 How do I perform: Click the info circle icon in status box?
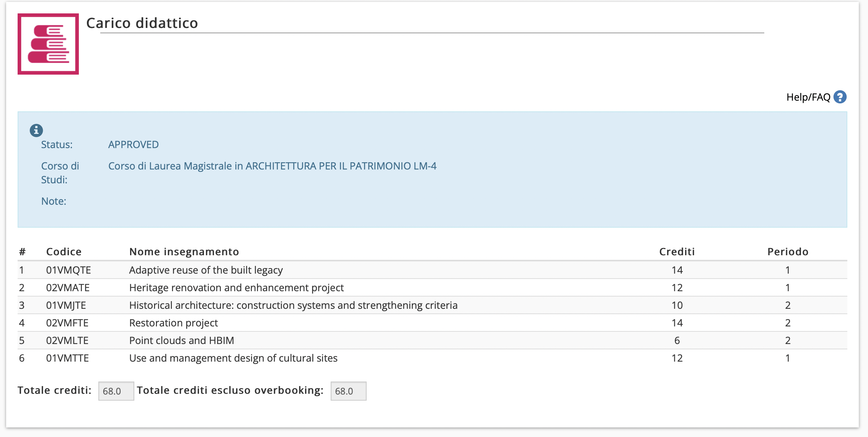pos(36,130)
